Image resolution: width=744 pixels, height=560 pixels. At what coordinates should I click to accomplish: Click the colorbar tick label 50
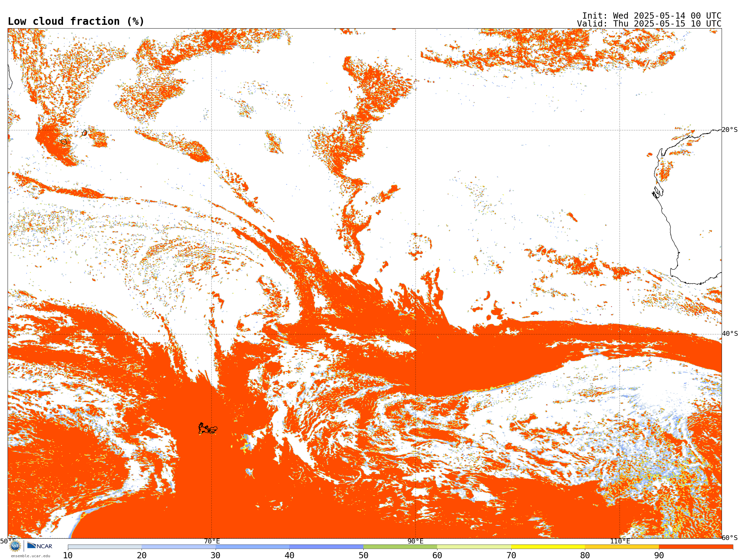click(x=363, y=556)
